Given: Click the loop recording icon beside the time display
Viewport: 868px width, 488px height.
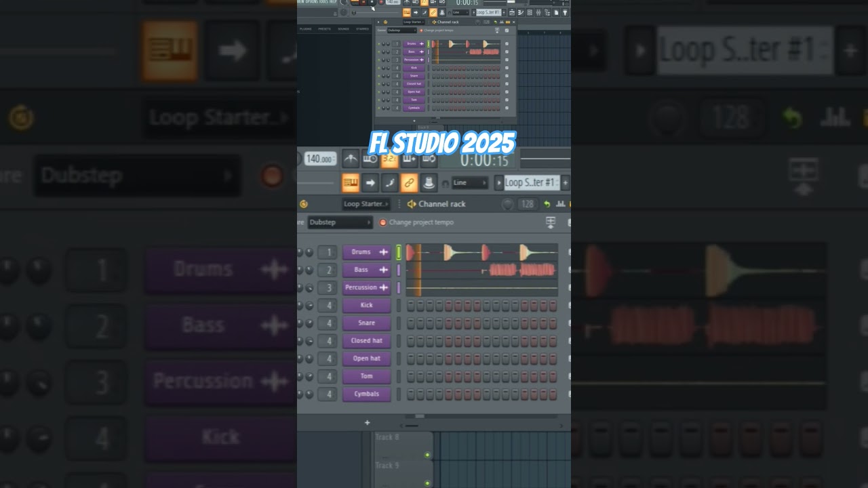Looking at the screenshot, I should (x=429, y=159).
